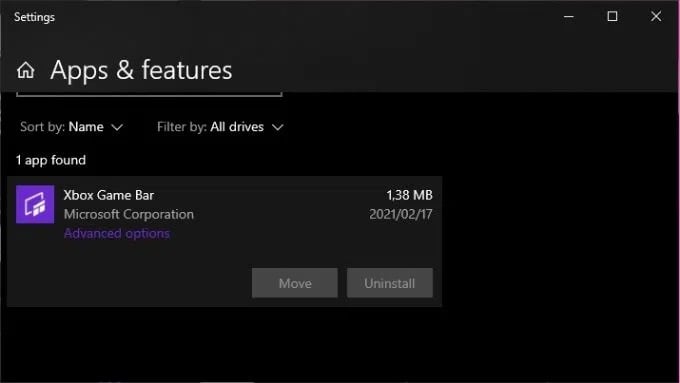Click the Microsoft Corporation publisher text
Viewport: 680px width, 383px height.
coord(129,214)
